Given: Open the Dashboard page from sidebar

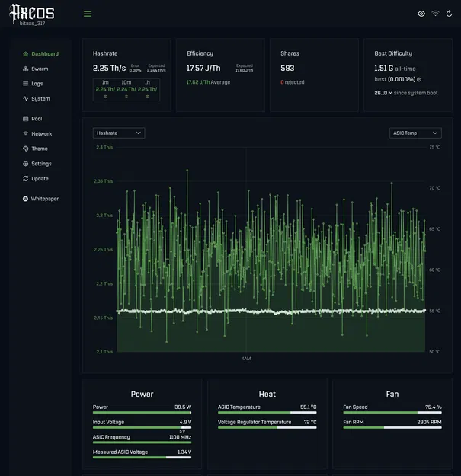Looking at the screenshot, I should coord(44,54).
